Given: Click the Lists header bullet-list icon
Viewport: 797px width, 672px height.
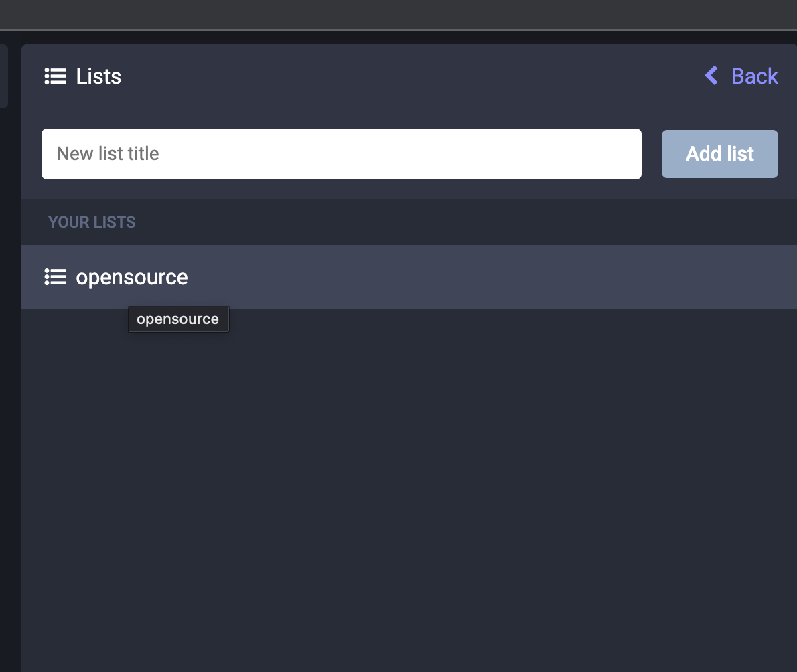Looking at the screenshot, I should [x=55, y=76].
